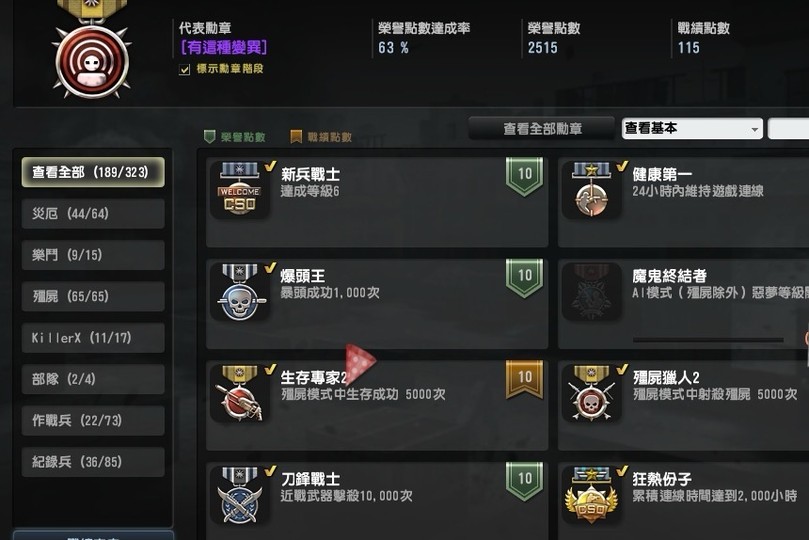This screenshot has height=540, width=809.
Task: Open the 殭屍 (65/65) category
Action: point(93,296)
